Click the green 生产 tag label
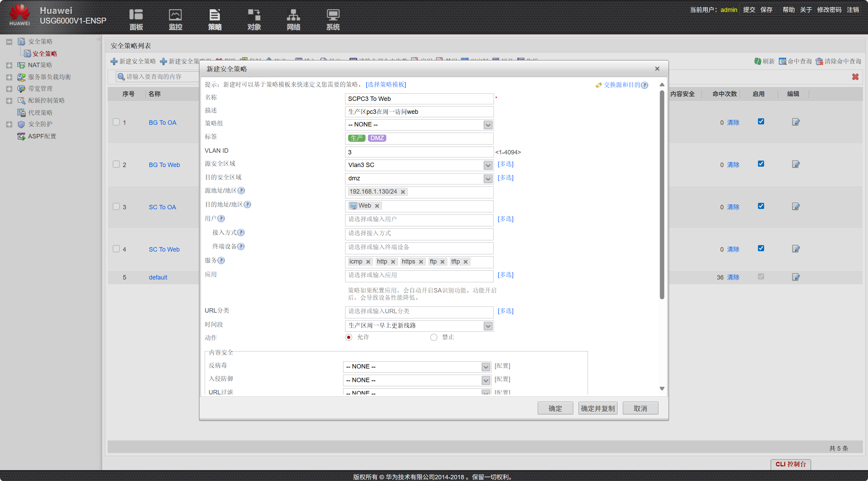The image size is (868, 481). pyautogui.click(x=357, y=138)
